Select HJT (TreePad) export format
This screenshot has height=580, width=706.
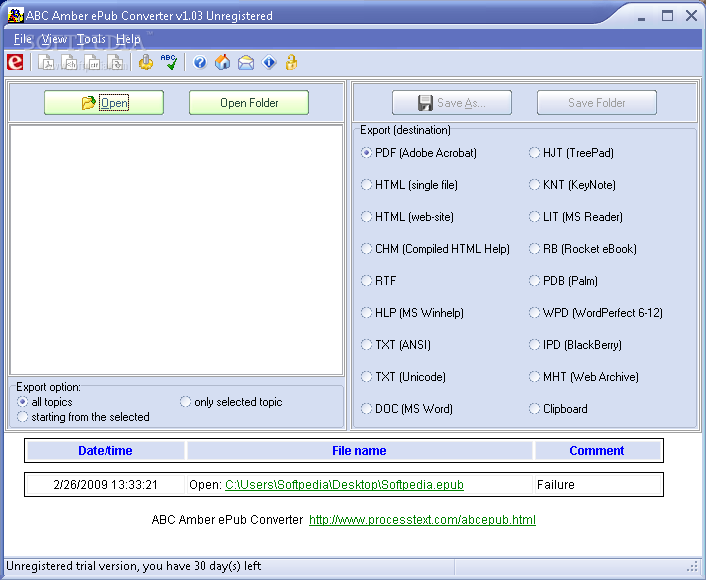coord(571,153)
